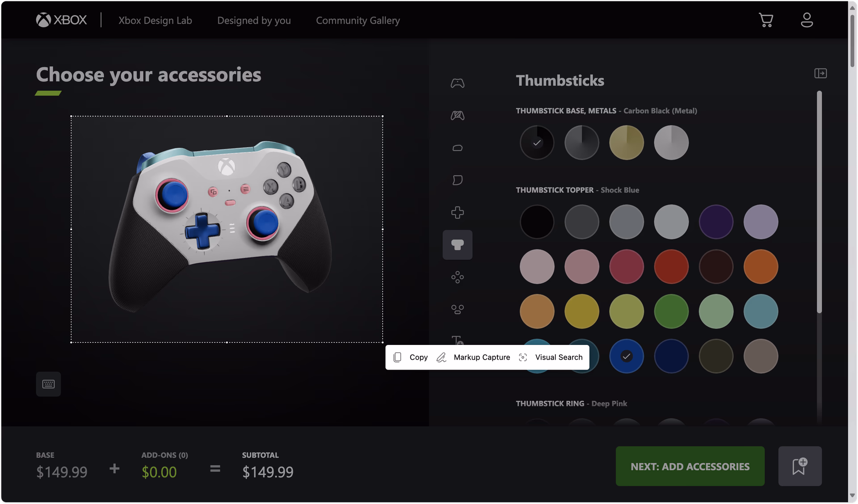Open Community Gallery page
Image resolution: width=858 pixels, height=504 pixels.
coord(358,21)
